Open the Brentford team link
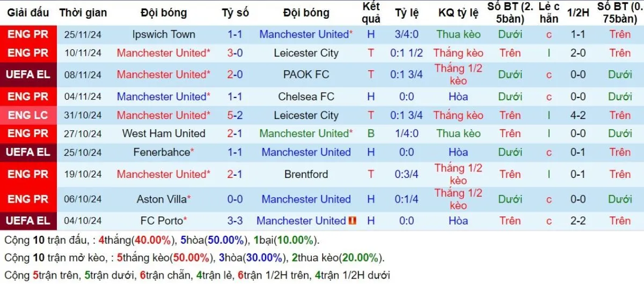Image resolution: width=644 pixels, height=284 pixels. [306, 174]
